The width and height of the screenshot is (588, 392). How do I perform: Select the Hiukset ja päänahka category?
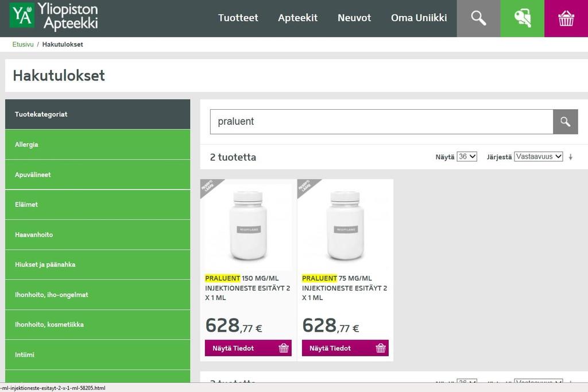click(98, 265)
